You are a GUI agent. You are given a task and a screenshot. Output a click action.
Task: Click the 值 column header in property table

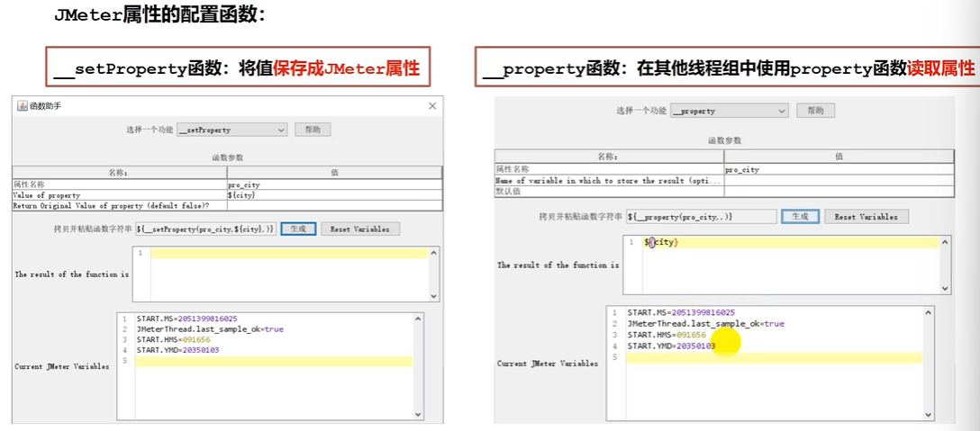[x=839, y=157]
